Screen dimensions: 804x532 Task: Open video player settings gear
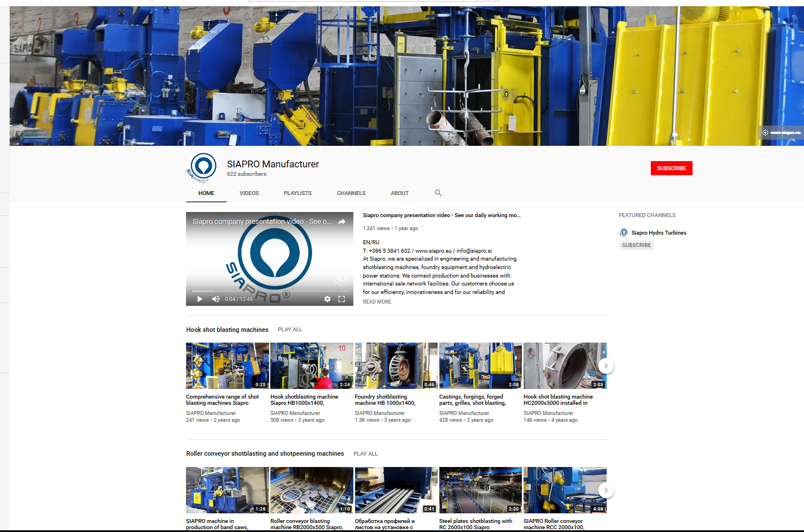coord(327,299)
